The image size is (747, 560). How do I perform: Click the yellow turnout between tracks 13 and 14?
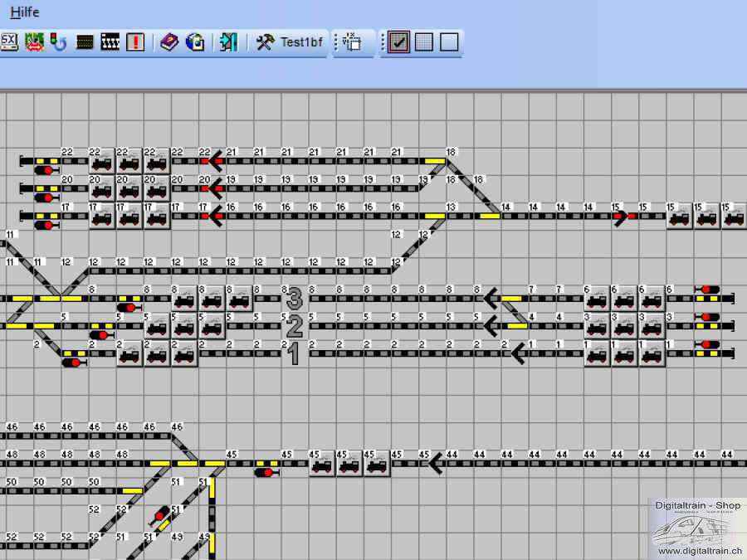(x=490, y=216)
